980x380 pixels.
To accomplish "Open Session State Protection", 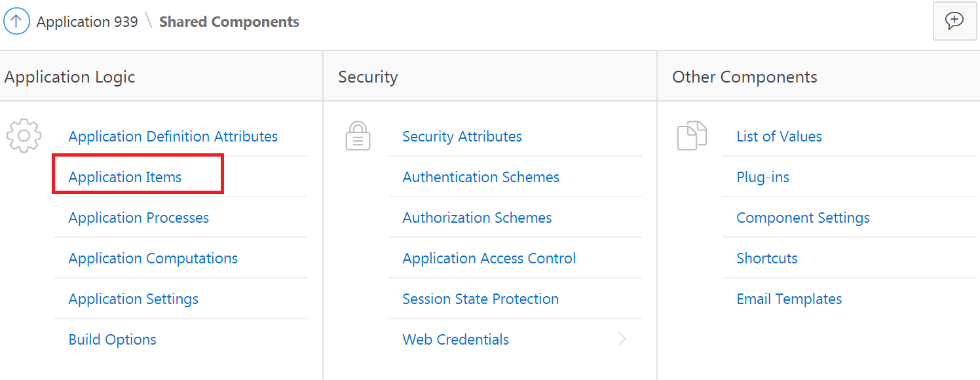I will (480, 299).
